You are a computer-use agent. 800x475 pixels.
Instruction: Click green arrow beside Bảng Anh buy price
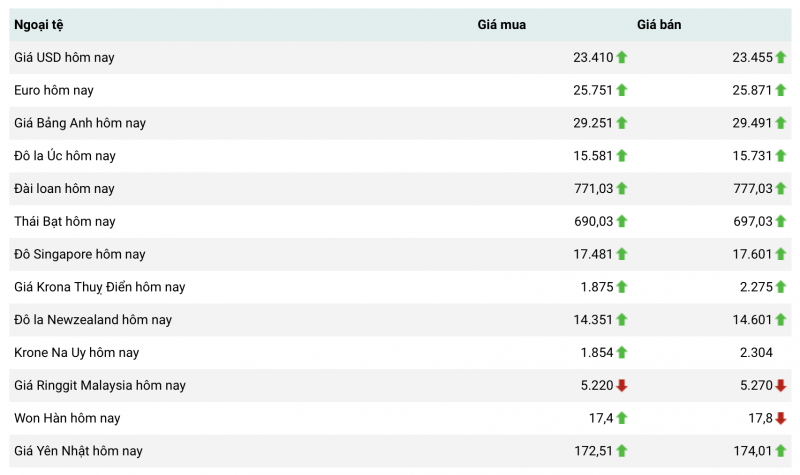(622, 124)
